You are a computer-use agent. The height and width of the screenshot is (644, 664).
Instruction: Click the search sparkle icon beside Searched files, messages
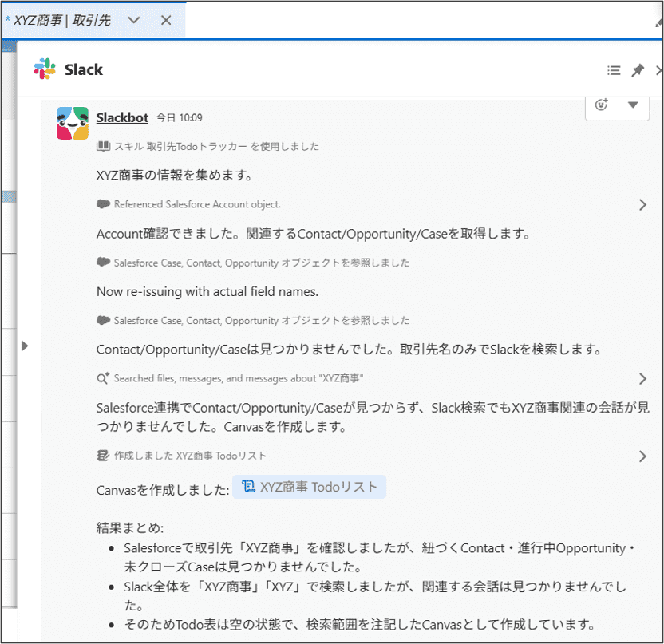point(103,378)
